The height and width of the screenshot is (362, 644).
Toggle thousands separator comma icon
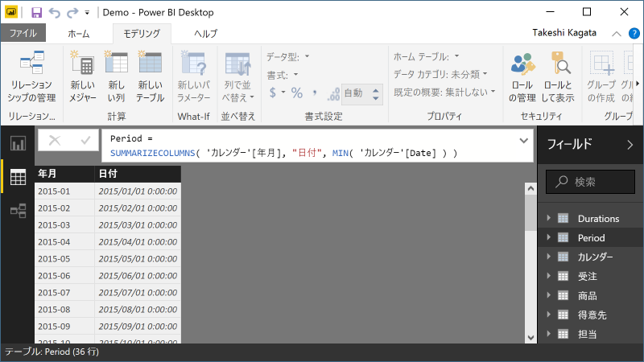315,93
